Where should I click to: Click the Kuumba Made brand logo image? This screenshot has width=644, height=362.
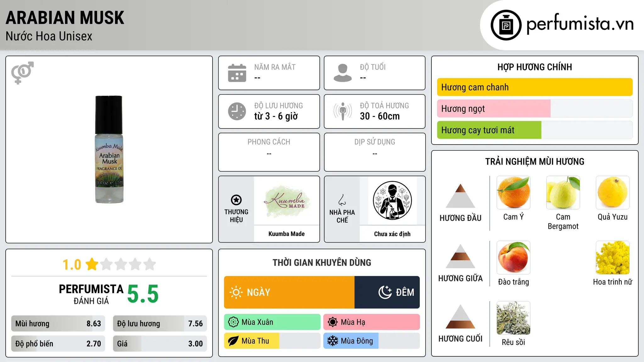[286, 201]
